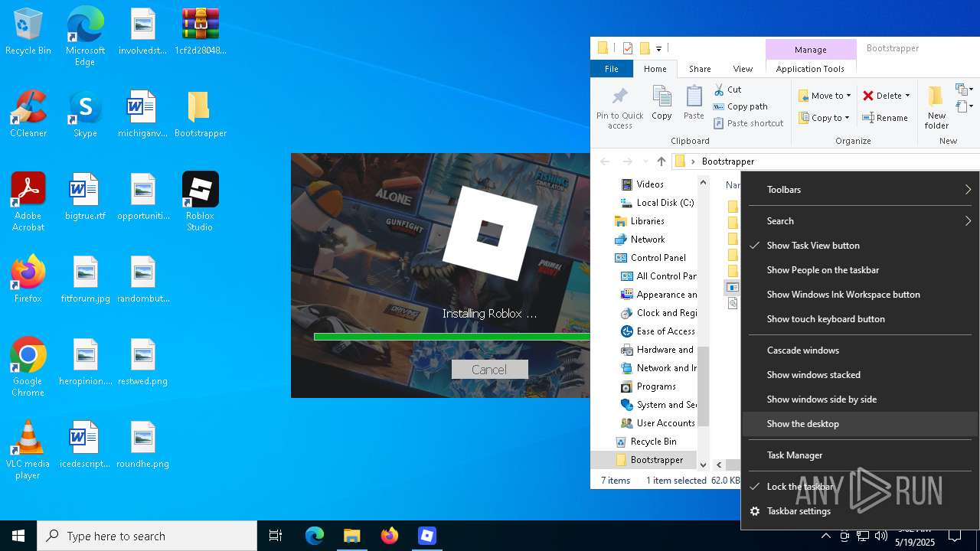Enable Show People on the taskbar
This screenshot has width=980, height=551.
(861, 270)
